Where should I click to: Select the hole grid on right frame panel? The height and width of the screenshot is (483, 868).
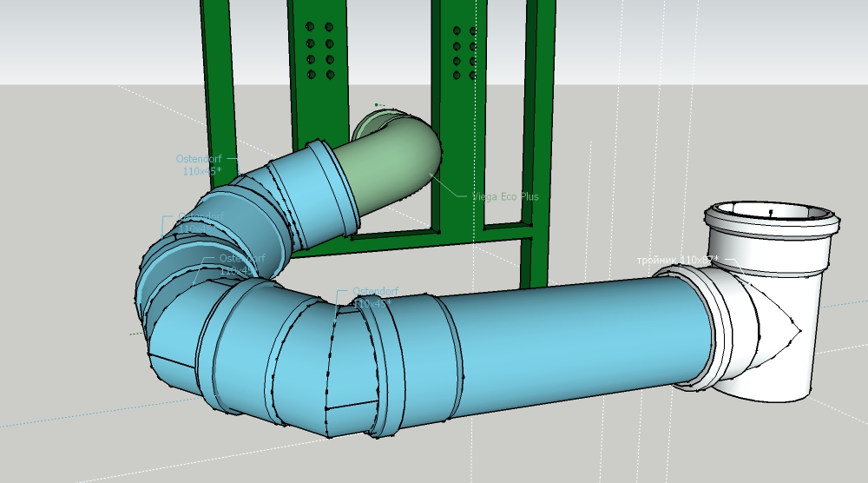pos(464,54)
